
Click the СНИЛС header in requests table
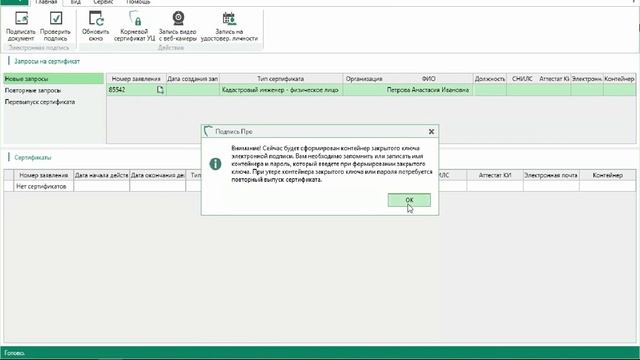(522, 79)
